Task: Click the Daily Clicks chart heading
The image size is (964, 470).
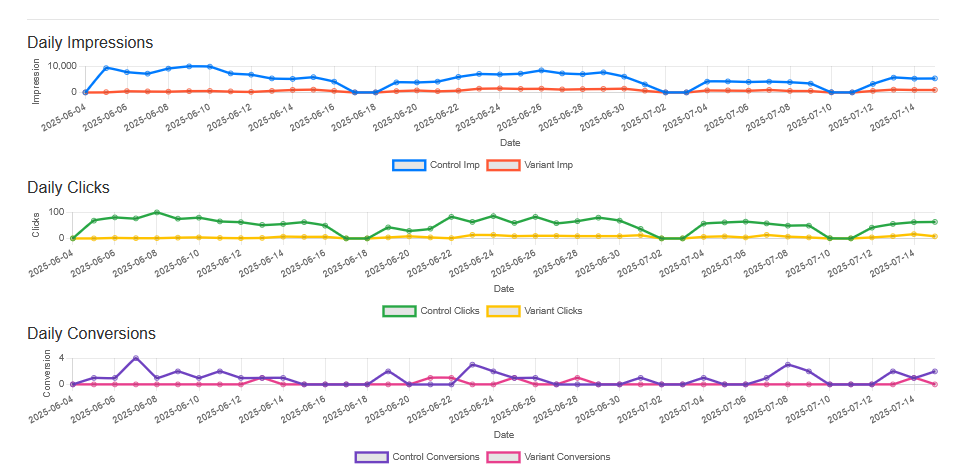Action: click(68, 187)
